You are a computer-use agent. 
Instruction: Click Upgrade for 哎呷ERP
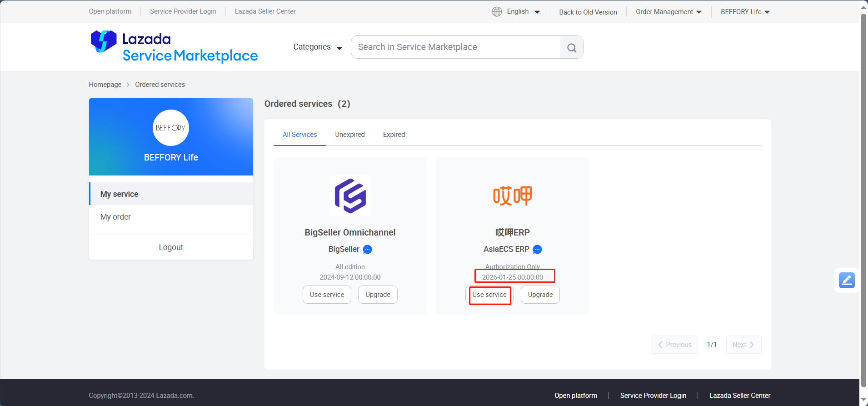pos(540,295)
